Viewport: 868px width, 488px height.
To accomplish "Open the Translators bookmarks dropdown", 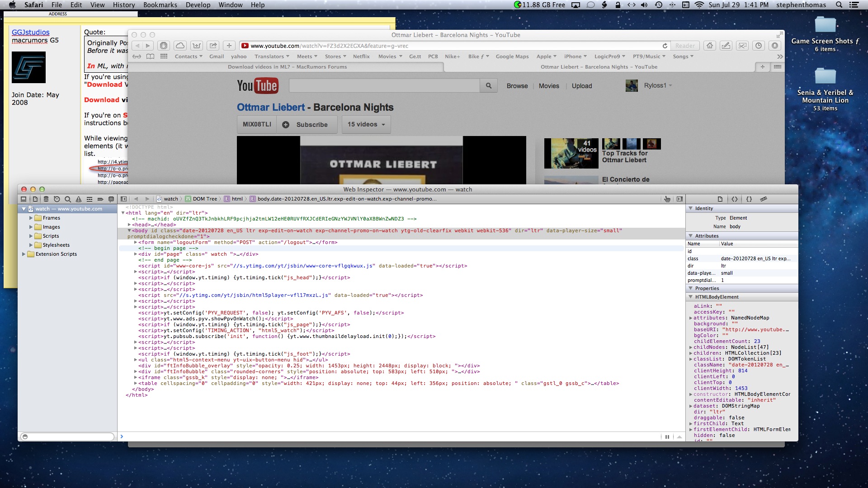I will (x=272, y=56).
